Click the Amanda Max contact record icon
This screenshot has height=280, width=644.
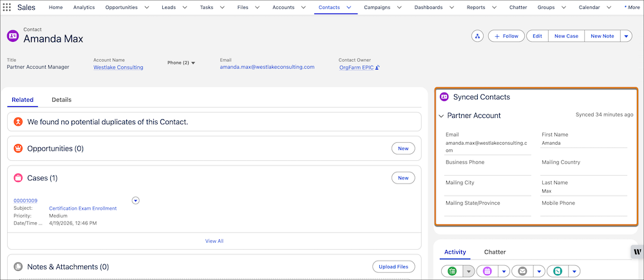(13, 35)
